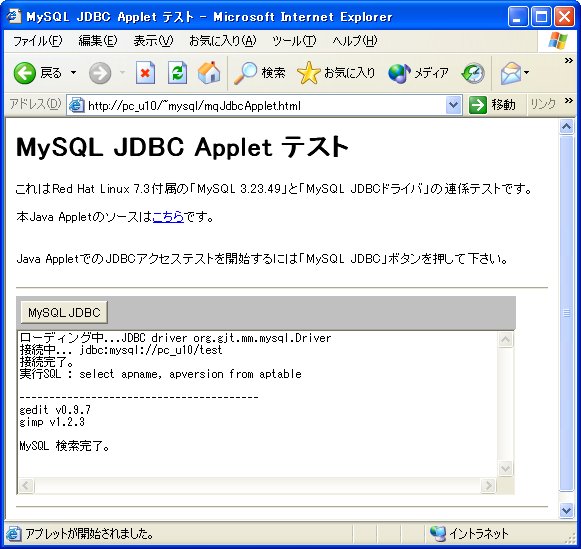Go to the Home page icon
The width and height of the screenshot is (581, 549).
209,73
